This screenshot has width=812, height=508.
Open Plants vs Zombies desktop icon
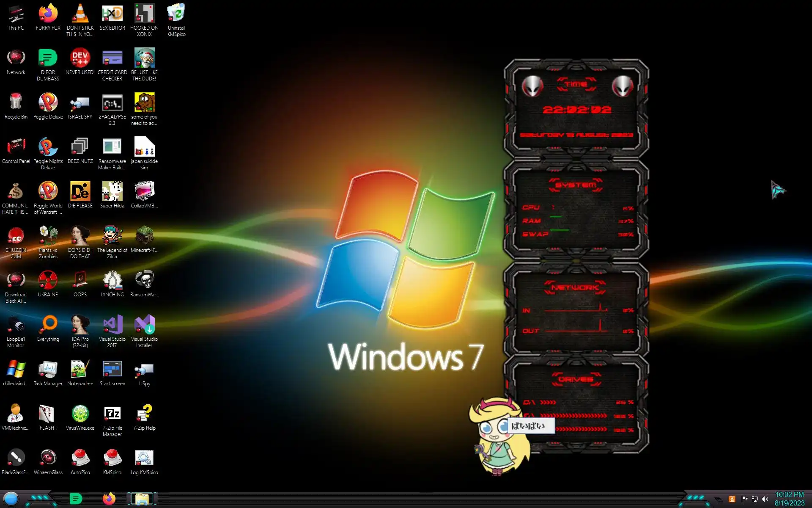click(x=48, y=236)
